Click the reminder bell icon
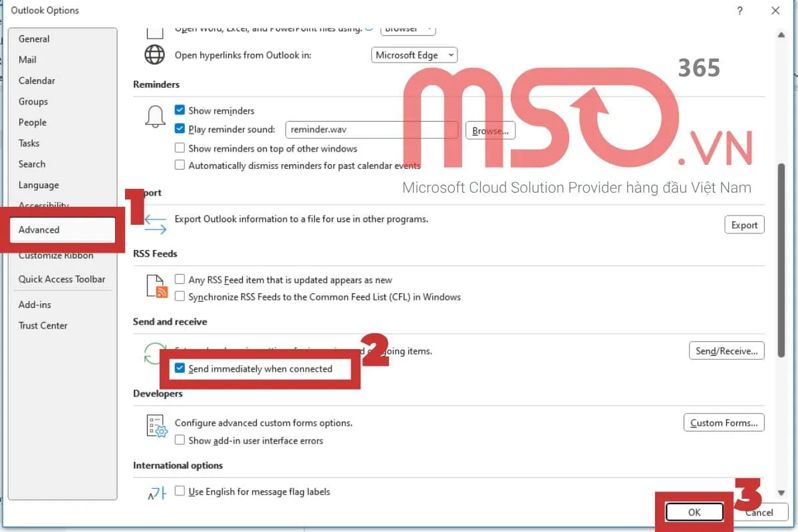798x532 pixels. point(154,116)
